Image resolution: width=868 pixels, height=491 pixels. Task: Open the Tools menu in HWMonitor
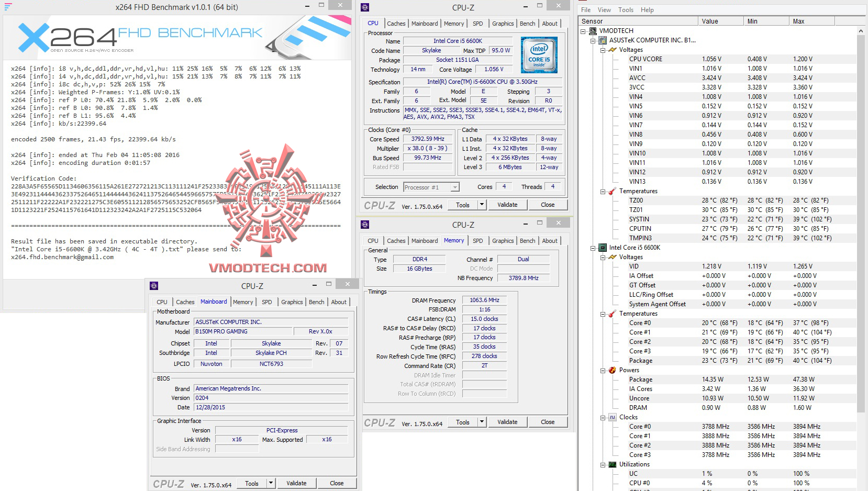click(x=626, y=10)
